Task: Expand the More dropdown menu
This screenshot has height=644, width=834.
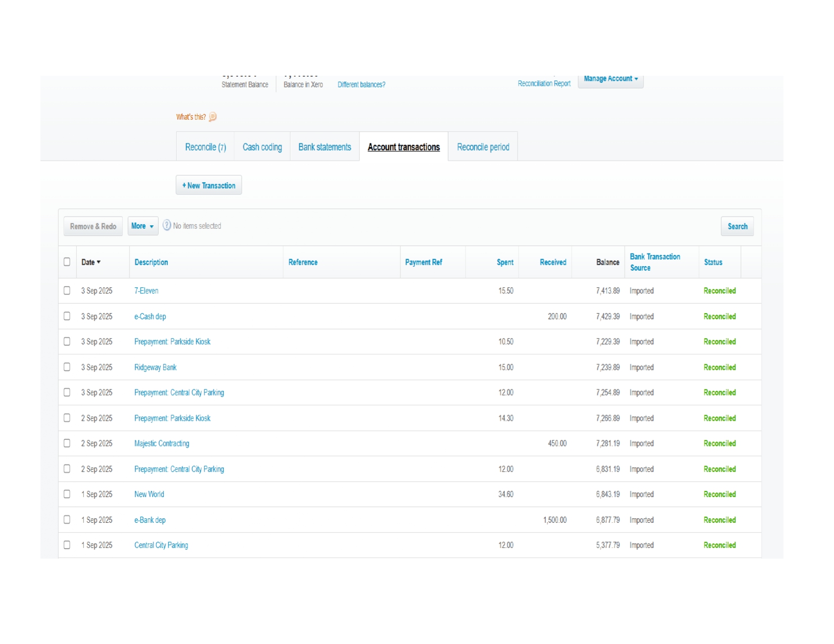Action: coord(143,226)
